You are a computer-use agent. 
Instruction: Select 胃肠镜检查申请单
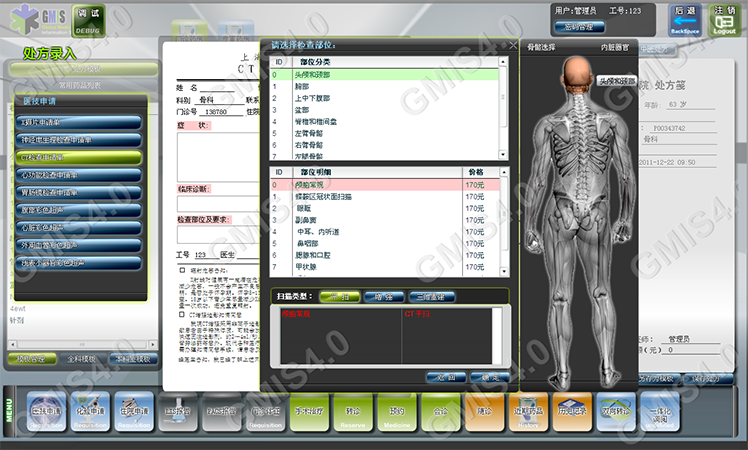[79, 193]
